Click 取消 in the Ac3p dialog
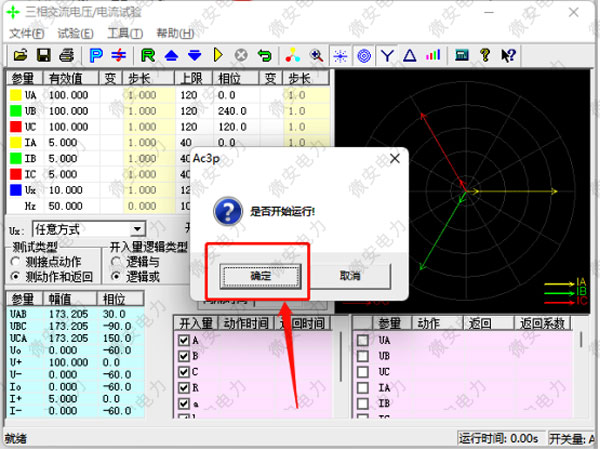 tap(349, 274)
